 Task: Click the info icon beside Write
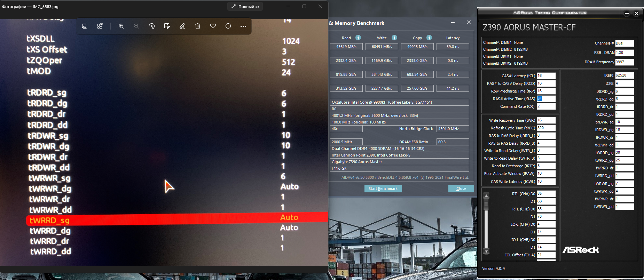[x=394, y=38]
